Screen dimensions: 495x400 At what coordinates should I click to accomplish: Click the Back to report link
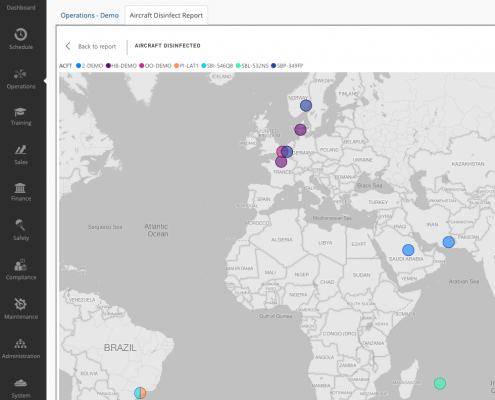pos(97,46)
